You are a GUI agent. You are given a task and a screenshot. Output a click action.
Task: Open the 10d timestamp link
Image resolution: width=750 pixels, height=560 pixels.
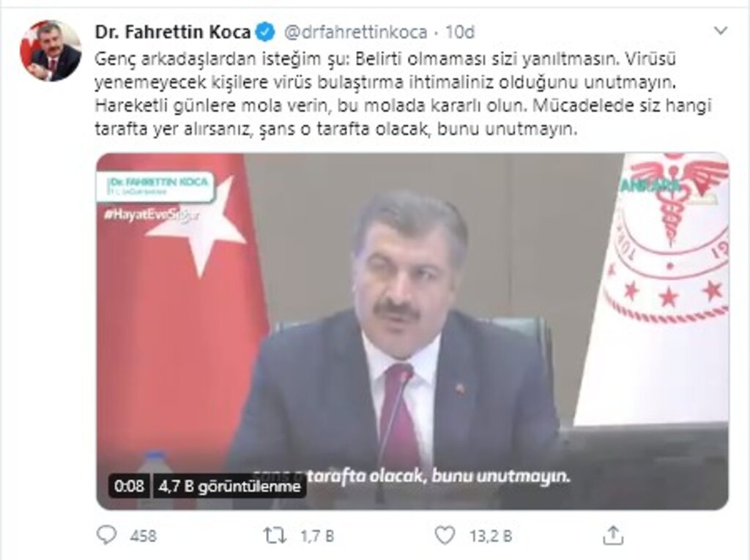460,32
